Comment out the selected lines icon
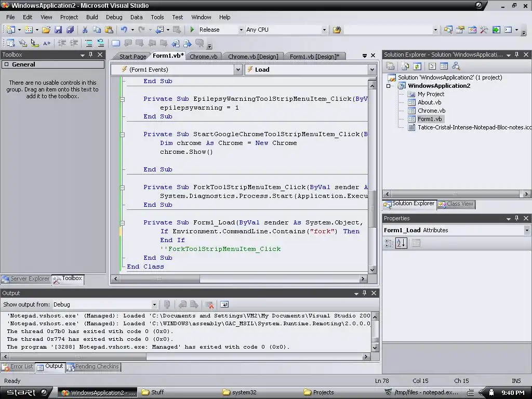This screenshot has width=532, height=399. click(x=88, y=43)
